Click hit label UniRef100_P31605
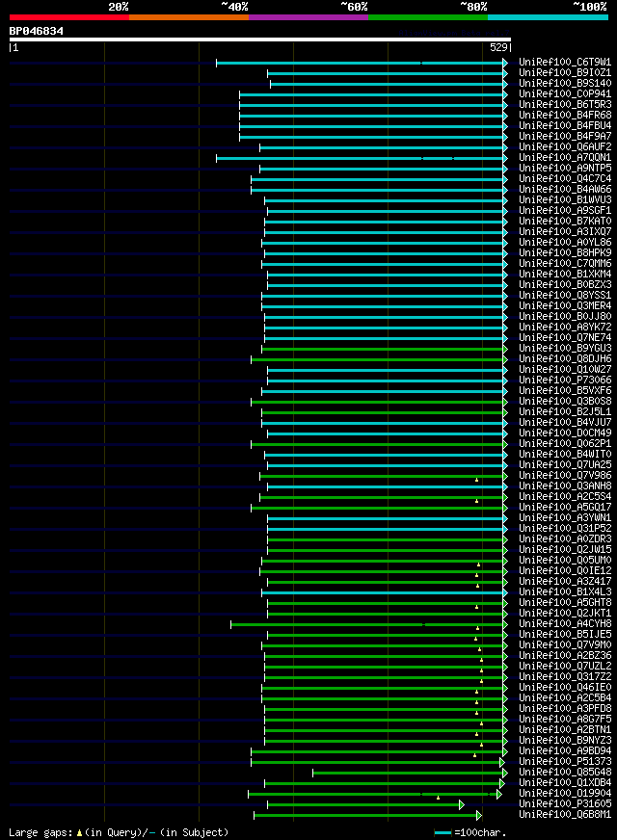617x840 pixels. 565,804
